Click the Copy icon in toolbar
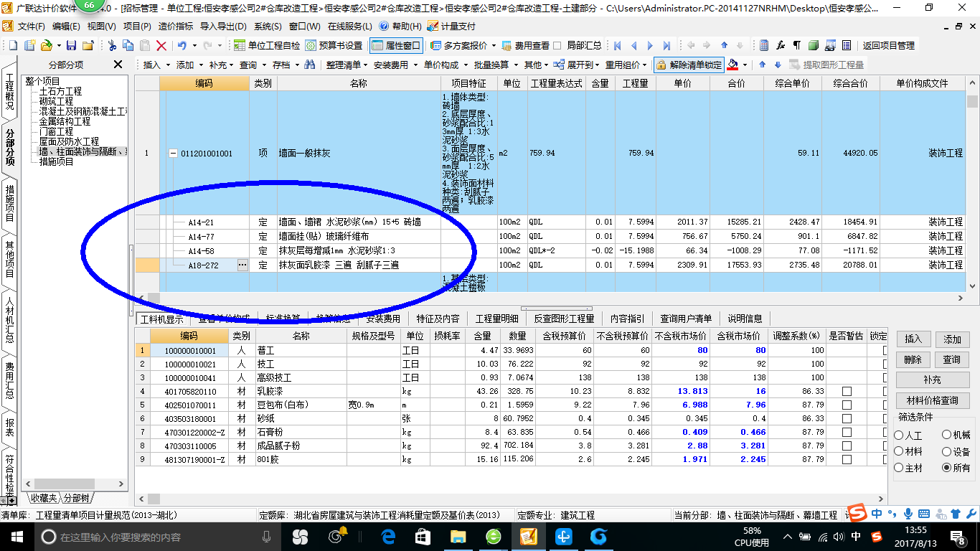 tap(128, 45)
